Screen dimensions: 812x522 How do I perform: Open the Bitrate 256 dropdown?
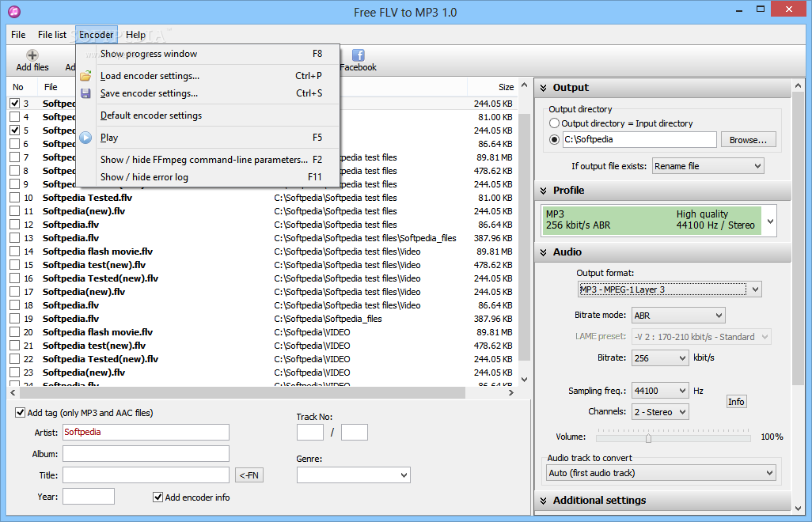(x=660, y=358)
